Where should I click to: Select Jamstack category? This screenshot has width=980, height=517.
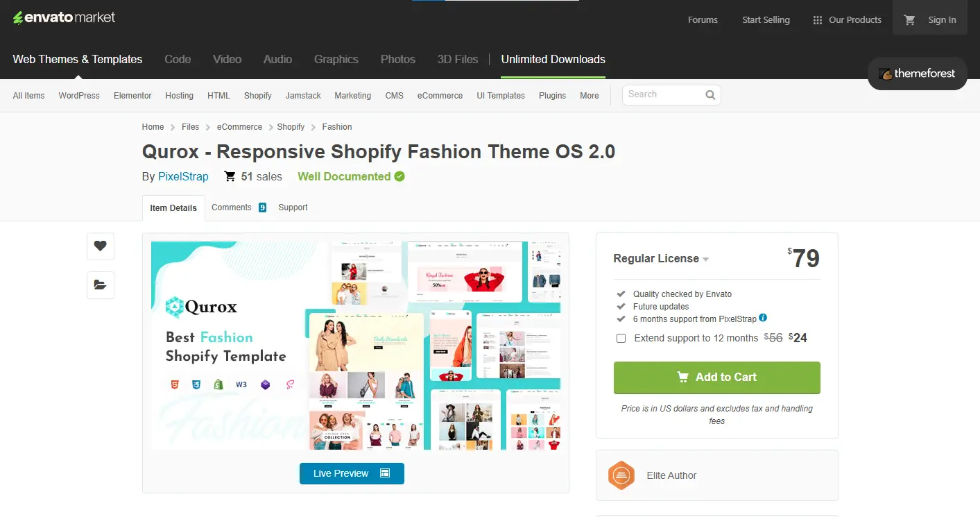pyautogui.click(x=303, y=96)
